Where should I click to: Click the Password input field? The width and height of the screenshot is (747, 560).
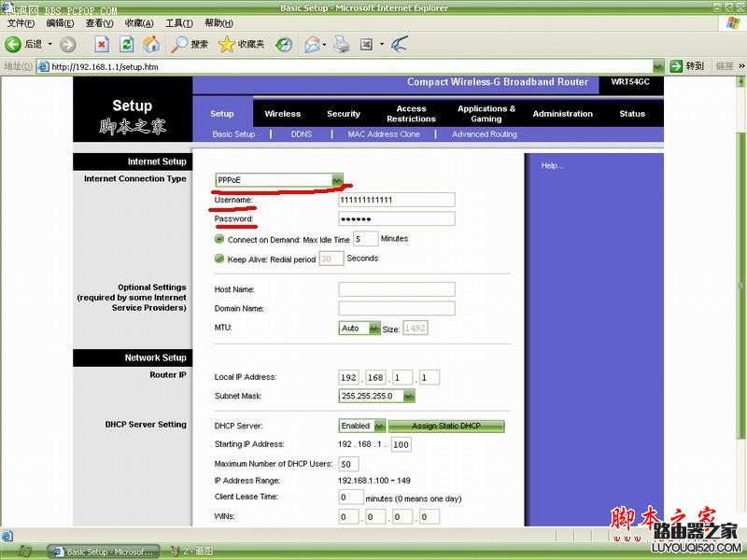(x=396, y=218)
